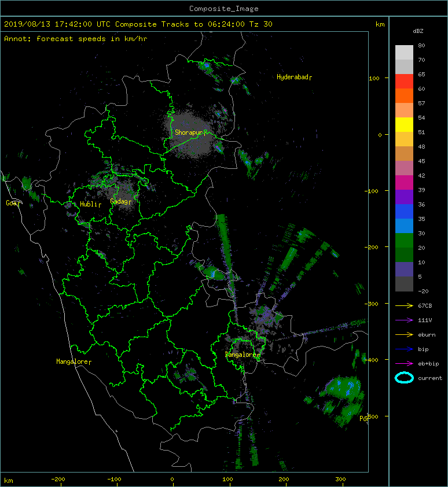Click the purple arrow icon beside 111V
This screenshot has height=487, width=448.
point(404,320)
